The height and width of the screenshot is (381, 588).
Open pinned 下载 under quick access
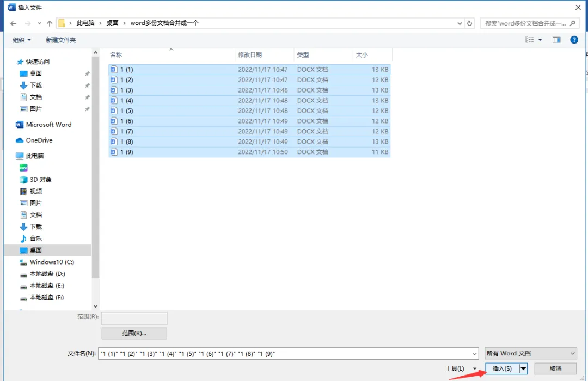pos(35,85)
